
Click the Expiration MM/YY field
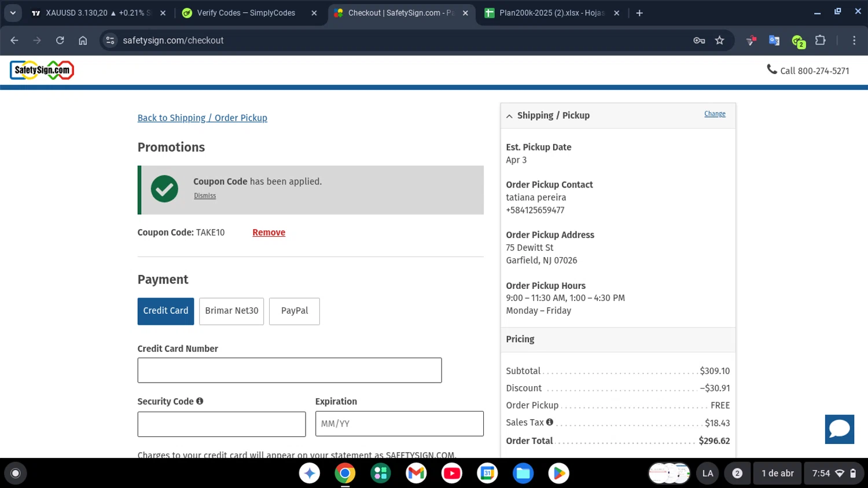(399, 424)
